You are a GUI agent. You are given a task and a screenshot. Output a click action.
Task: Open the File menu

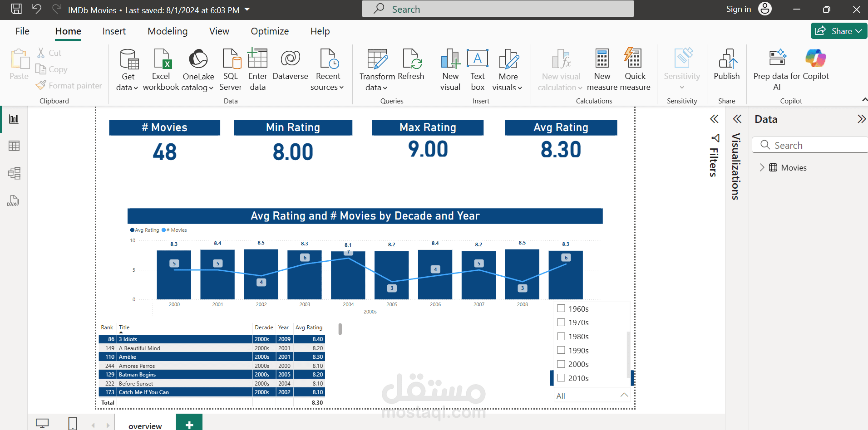[22, 31]
